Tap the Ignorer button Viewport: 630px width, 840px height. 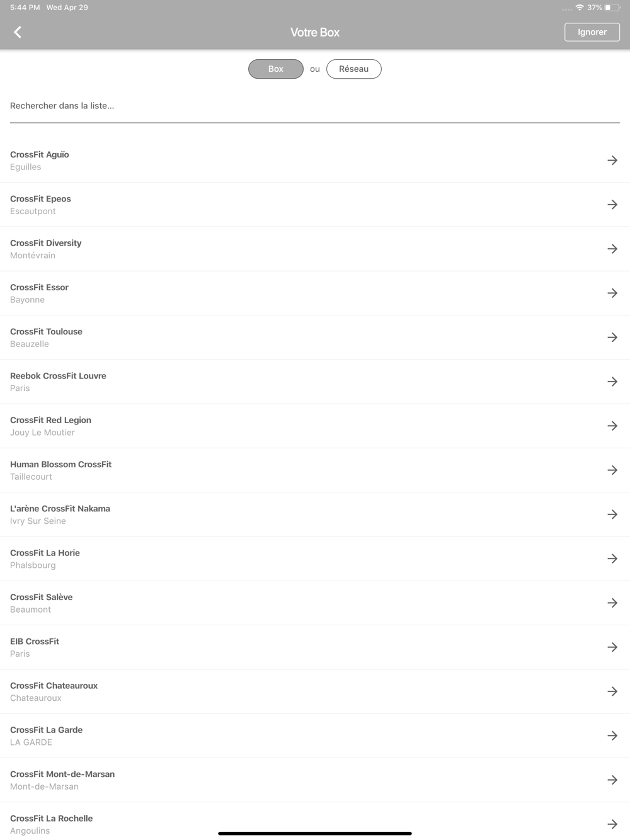592,32
